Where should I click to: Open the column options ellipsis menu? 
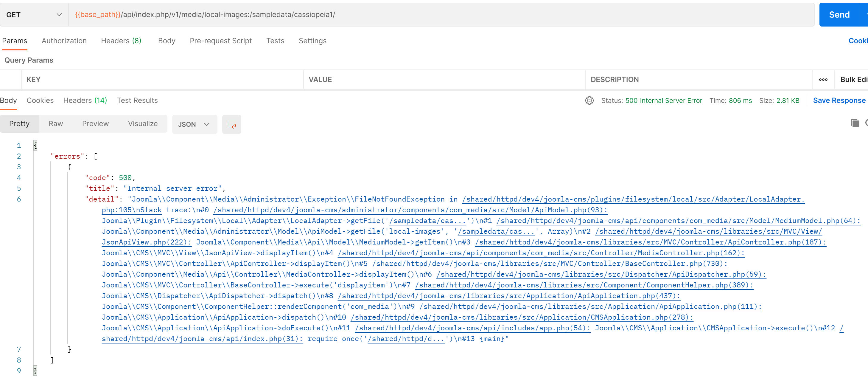point(823,80)
